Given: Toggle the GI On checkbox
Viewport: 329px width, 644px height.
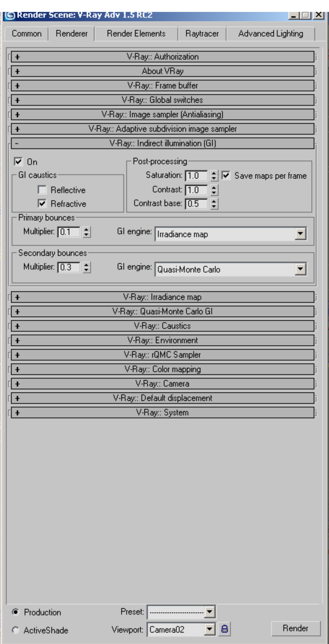Looking at the screenshot, I should pyautogui.click(x=18, y=162).
